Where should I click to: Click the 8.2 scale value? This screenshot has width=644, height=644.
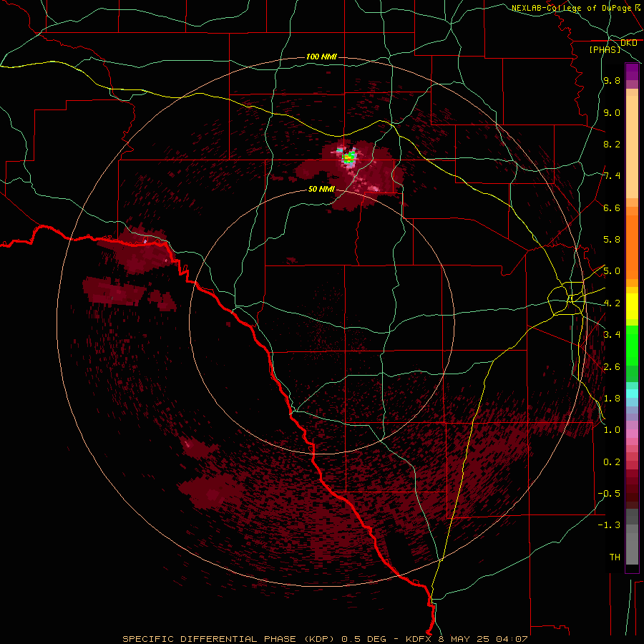pos(612,144)
